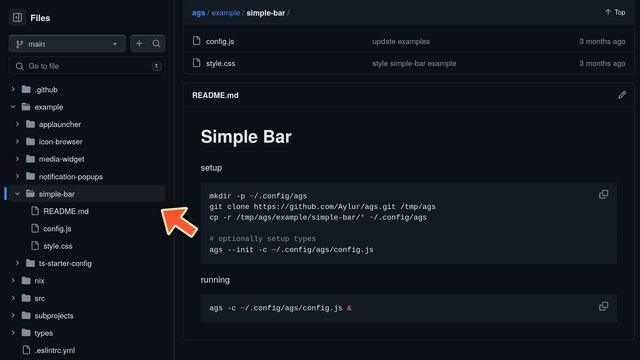640x360 pixels.
Task: Copy the running command code block
Action: [603, 307]
